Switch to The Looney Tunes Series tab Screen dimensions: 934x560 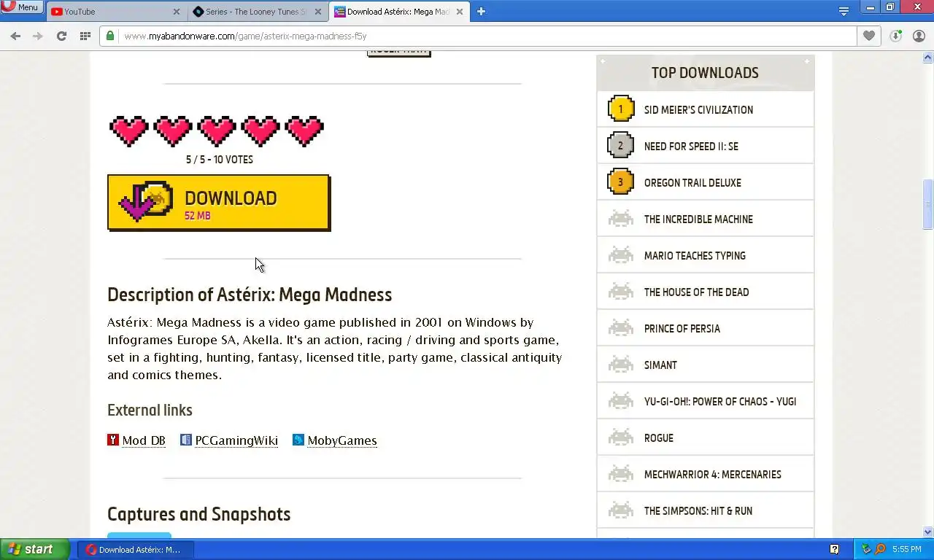click(257, 12)
